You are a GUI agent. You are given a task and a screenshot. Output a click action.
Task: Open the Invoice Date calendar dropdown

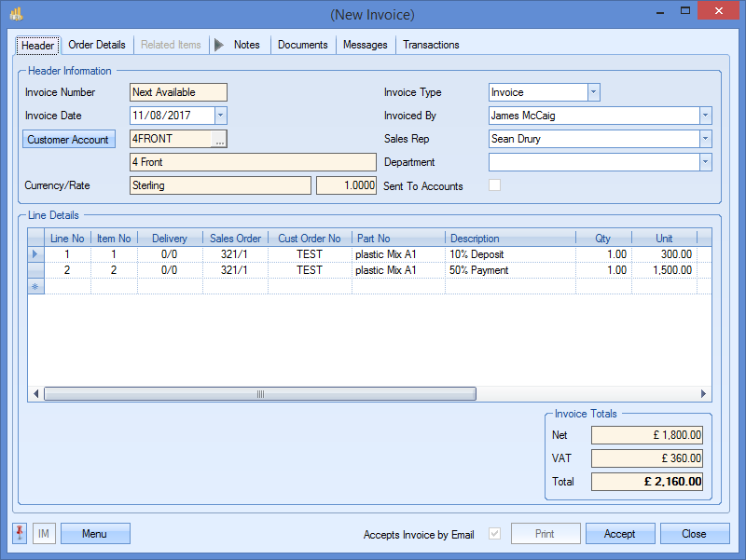(221, 116)
